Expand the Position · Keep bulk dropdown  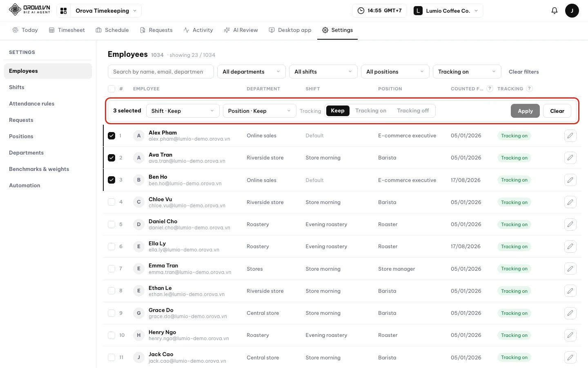pos(260,111)
